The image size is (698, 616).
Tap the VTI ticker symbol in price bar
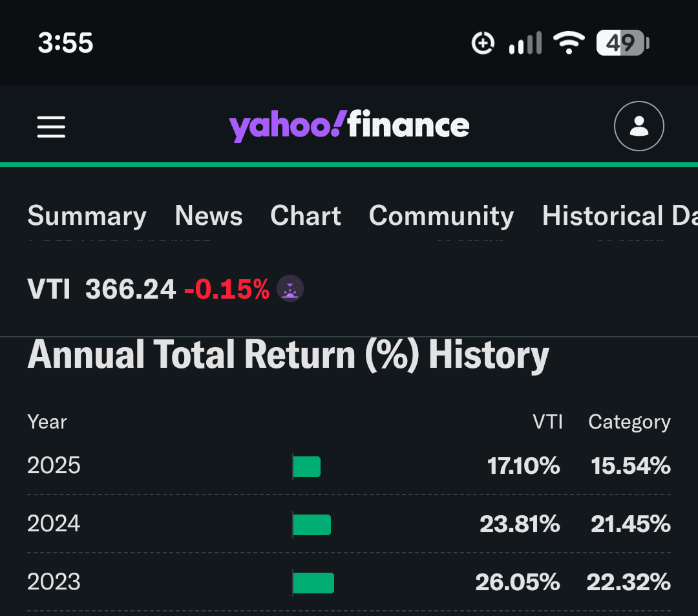click(x=49, y=289)
